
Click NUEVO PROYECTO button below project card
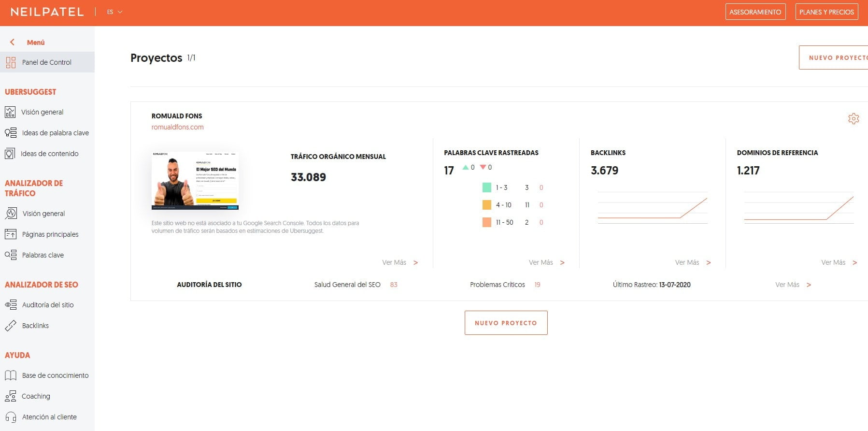coord(506,323)
